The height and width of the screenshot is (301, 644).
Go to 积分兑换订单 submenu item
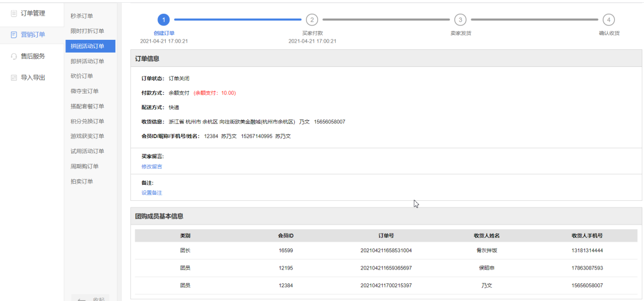tap(87, 121)
